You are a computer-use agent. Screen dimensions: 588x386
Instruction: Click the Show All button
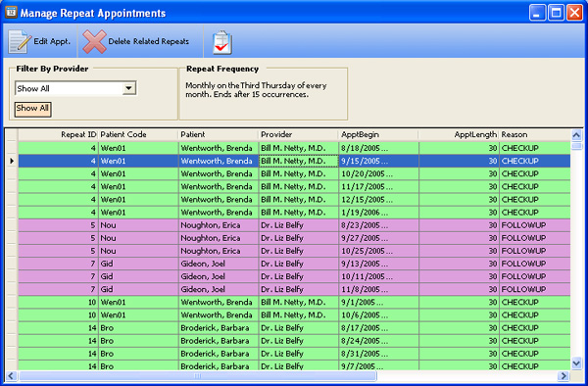pyautogui.click(x=32, y=109)
